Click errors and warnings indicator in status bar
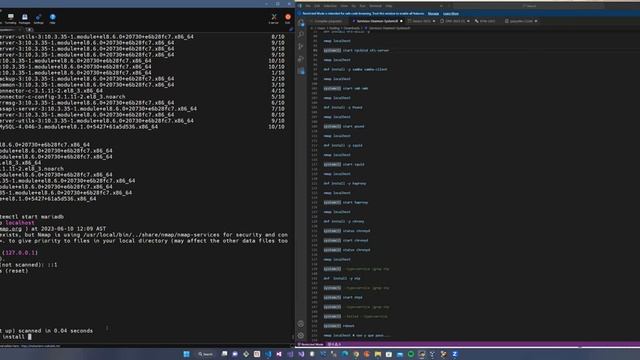 334,344
